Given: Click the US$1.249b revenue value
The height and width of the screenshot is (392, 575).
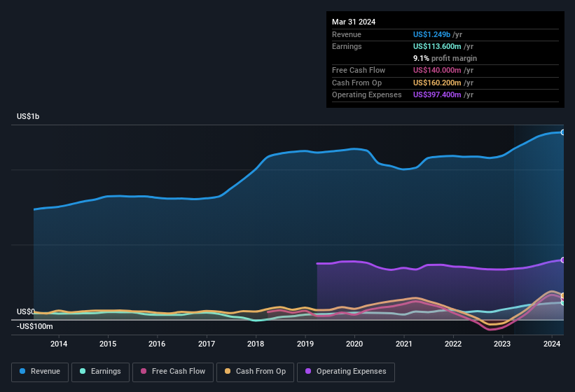Looking at the screenshot, I should [432, 34].
